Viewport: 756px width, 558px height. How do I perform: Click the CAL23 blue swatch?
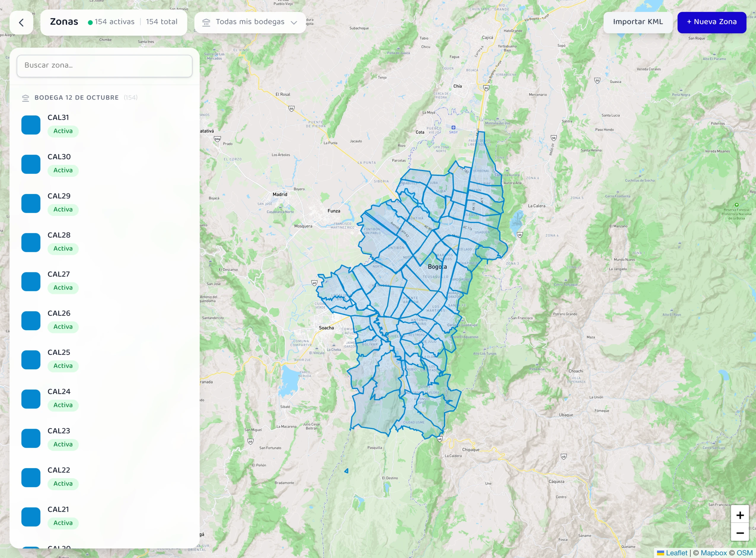coord(31,438)
